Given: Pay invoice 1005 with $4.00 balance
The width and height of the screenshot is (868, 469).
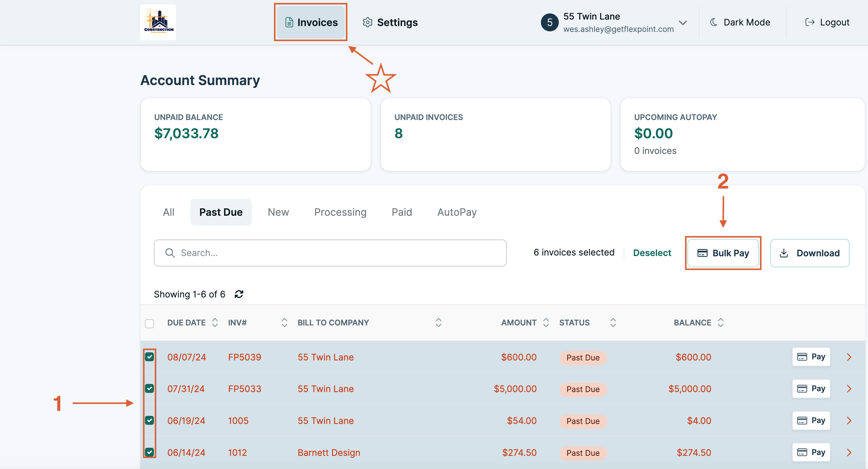Looking at the screenshot, I should pos(811,420).
